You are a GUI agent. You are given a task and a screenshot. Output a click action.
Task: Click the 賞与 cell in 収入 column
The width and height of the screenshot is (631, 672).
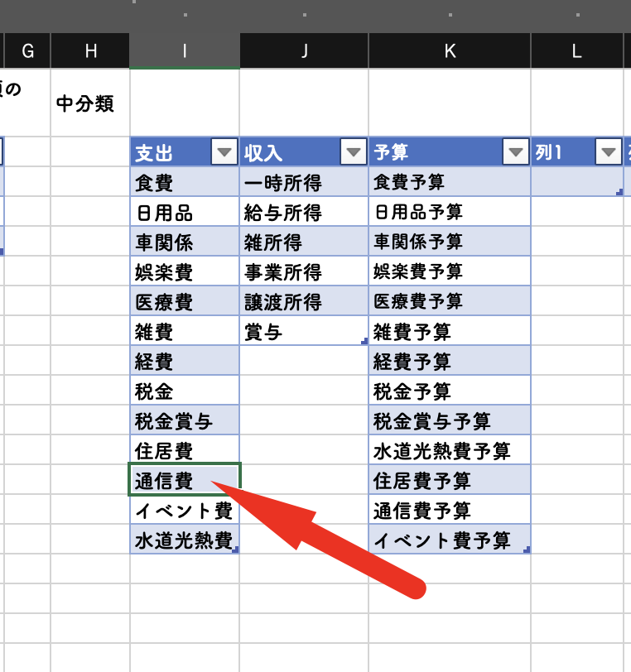(x=303, y=331)
